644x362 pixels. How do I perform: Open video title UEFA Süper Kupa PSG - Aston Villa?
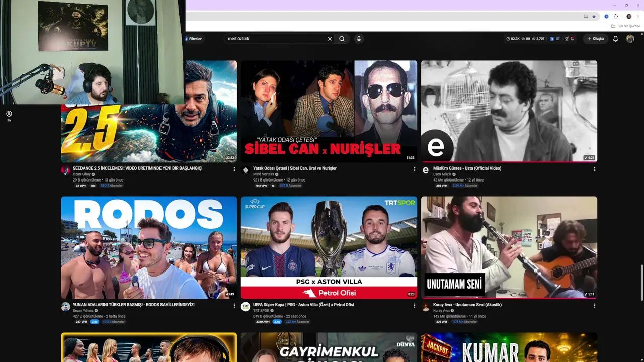coord(303,305)
